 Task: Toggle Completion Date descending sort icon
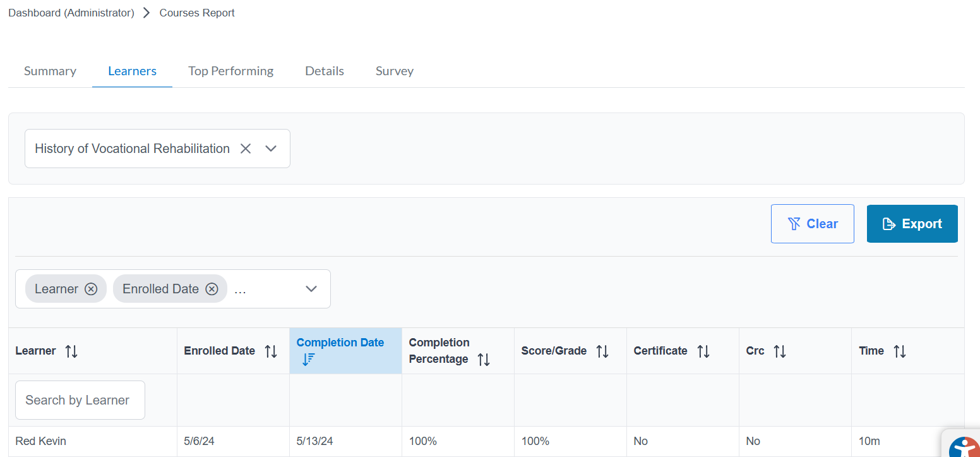[x=308, y=360]
